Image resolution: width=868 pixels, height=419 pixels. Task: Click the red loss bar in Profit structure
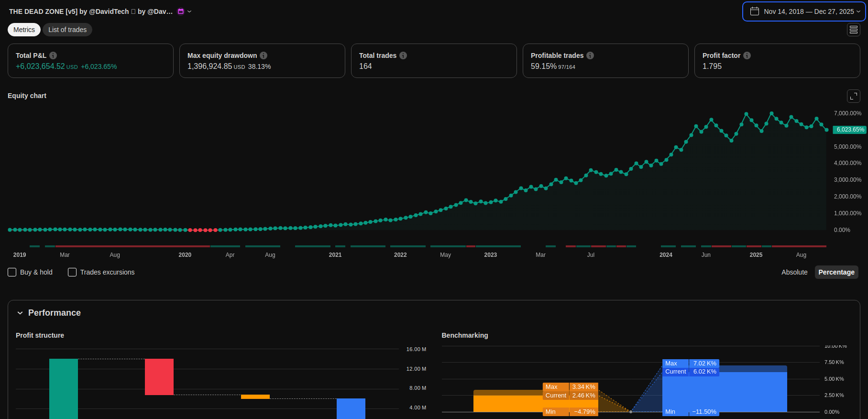159,377
